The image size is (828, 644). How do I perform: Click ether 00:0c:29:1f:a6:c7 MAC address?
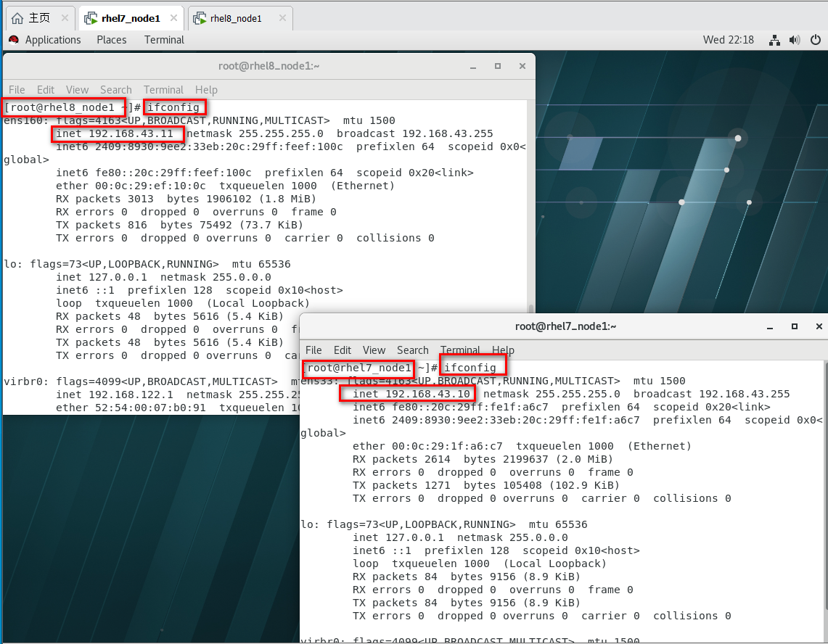coord(427,446)
